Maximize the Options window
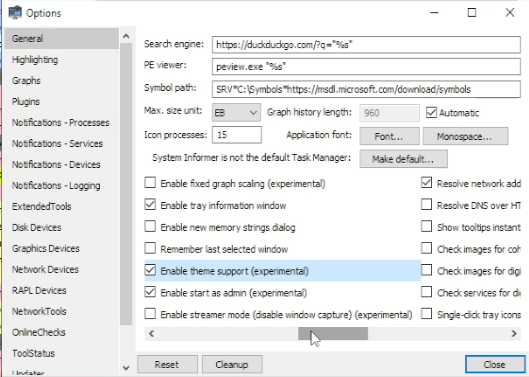 472,13
